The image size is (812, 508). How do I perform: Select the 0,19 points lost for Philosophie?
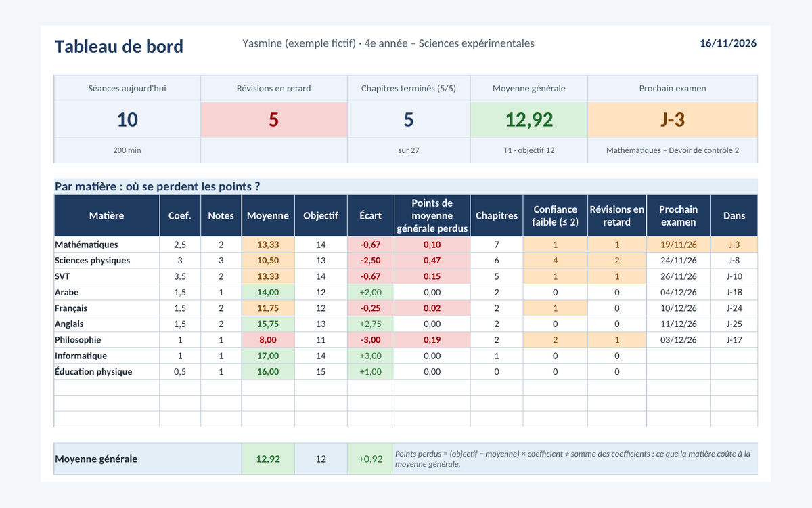click(x=432, y=340)
